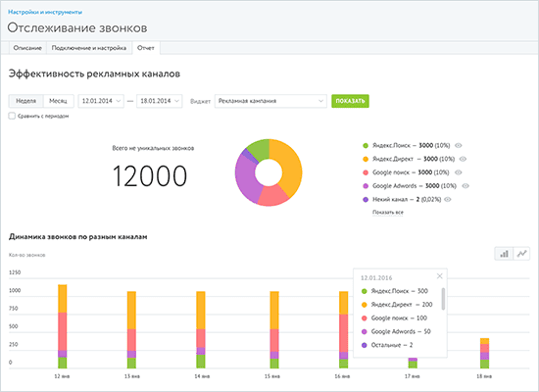
Task: Switch to bar chart view icon
Action: [504, 254]
